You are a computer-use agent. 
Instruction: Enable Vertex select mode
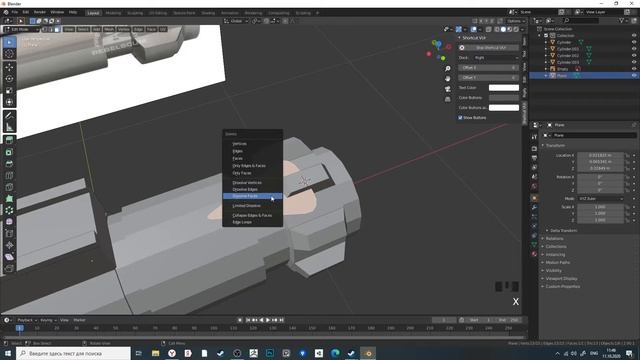tap(44, 29)
